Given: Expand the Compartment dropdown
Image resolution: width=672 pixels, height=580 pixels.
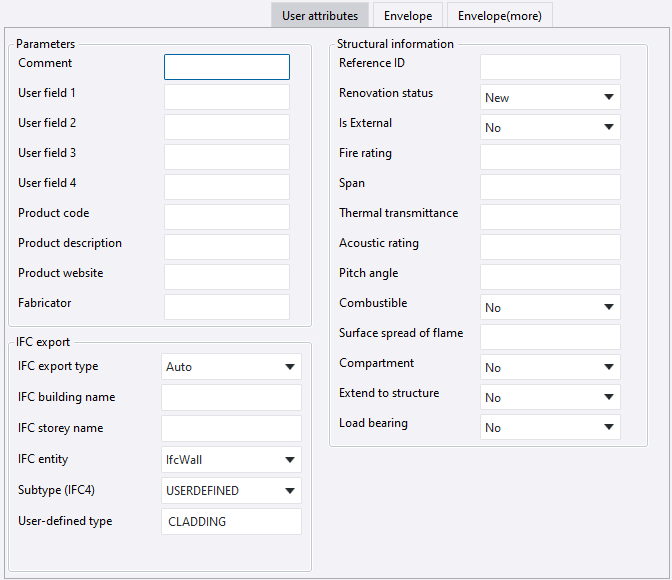Looking at the screenshot, I should (x=550, y=368).
